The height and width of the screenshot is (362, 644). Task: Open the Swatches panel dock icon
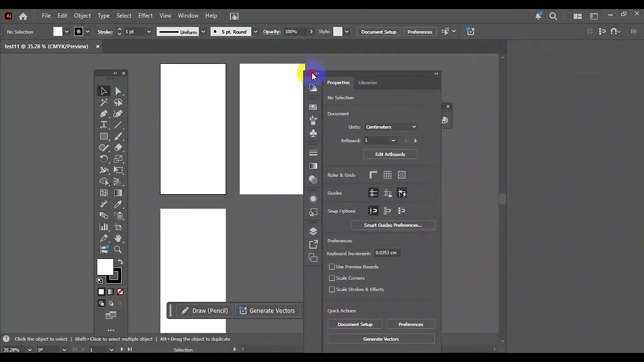[x=313, y=107]
